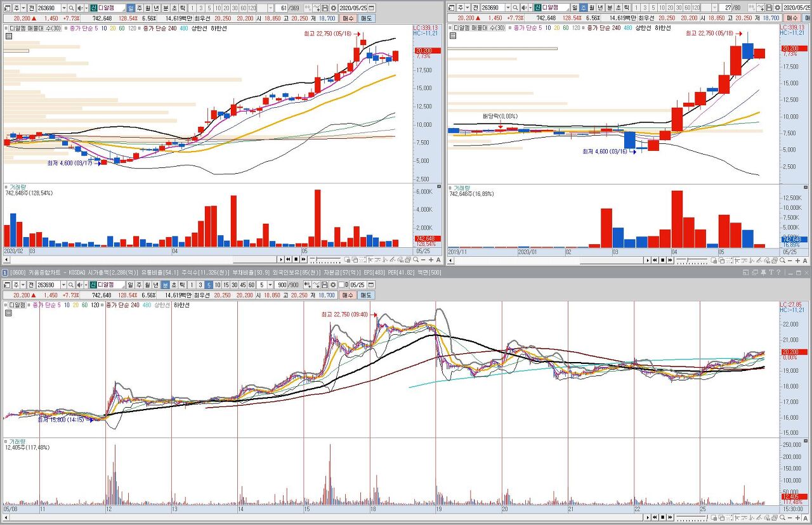Screen dimensions: 812x525
Task: Click the fast-forward button under top-left chart
Action: 303,259
